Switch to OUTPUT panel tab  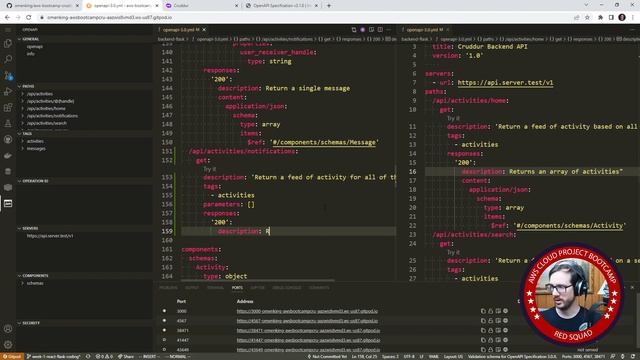click(x=192, y=288)
